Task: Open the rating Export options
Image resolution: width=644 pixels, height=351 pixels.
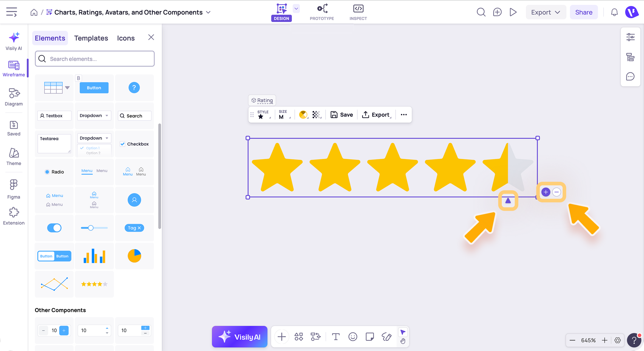Action: (377, 115)
